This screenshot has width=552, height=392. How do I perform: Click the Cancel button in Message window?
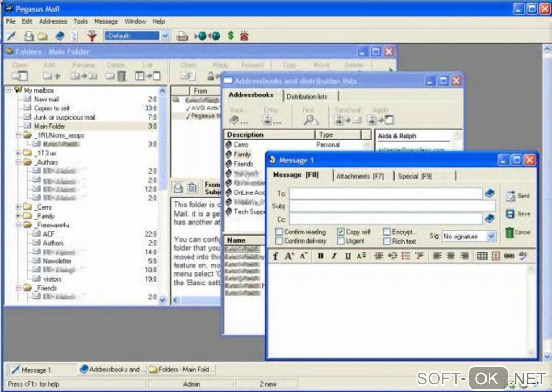(x=517, y=232)
